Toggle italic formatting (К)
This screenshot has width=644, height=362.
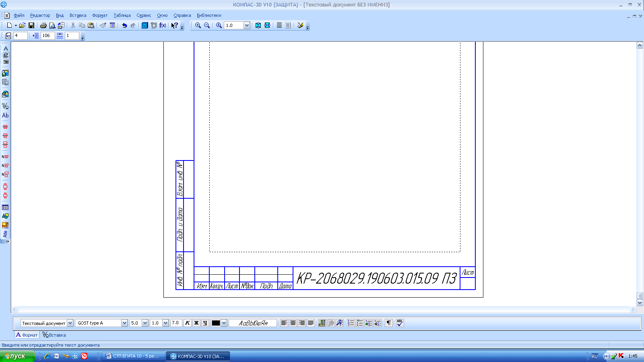(x=188, y=323)
